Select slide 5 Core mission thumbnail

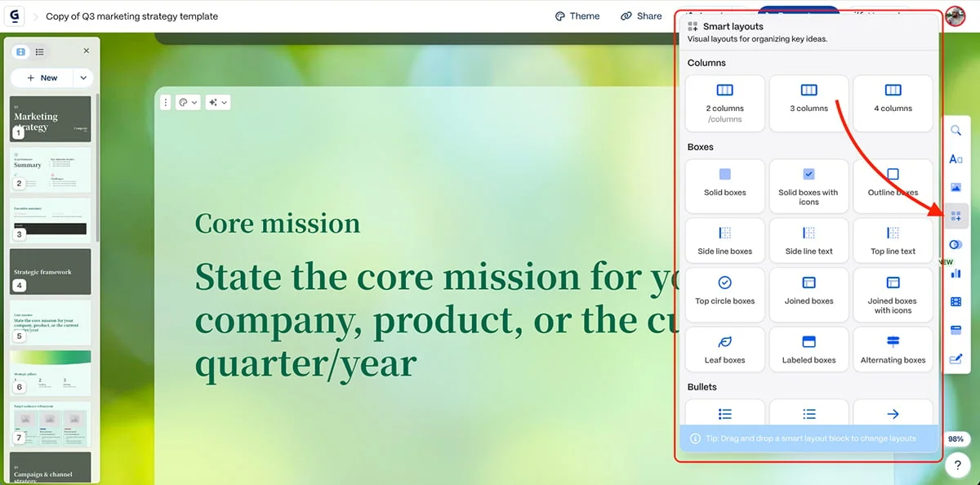pyautogui.click(x=51, y=322)
